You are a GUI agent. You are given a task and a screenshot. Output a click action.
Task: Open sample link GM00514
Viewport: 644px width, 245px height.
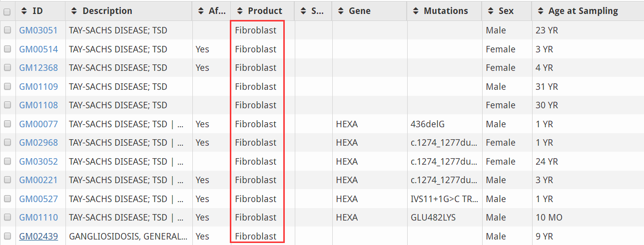38,49
